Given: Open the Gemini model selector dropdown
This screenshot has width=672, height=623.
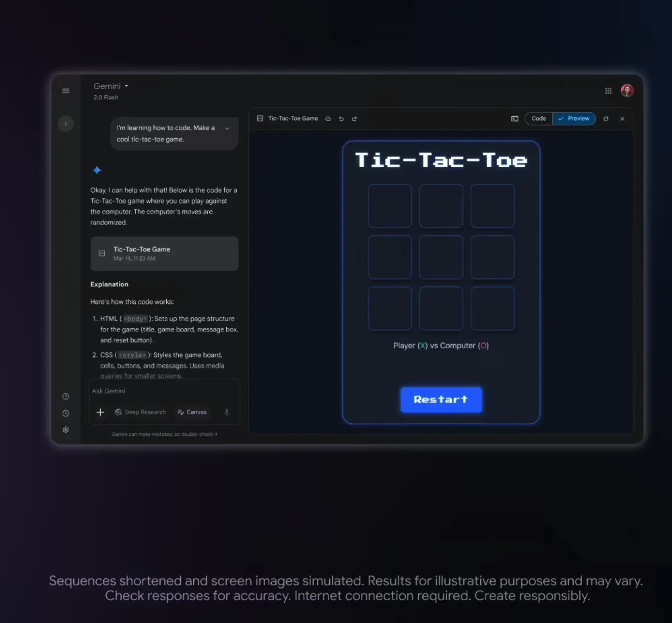Looking at the screenshot, I should coord(111,86).
